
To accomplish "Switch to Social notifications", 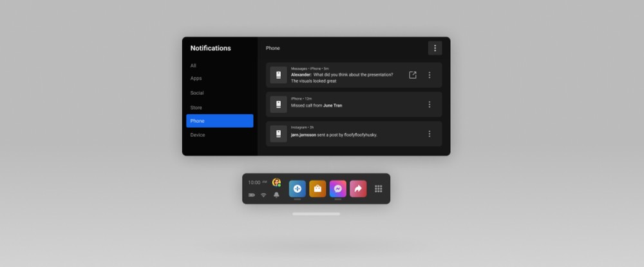I will pos(196,93).
